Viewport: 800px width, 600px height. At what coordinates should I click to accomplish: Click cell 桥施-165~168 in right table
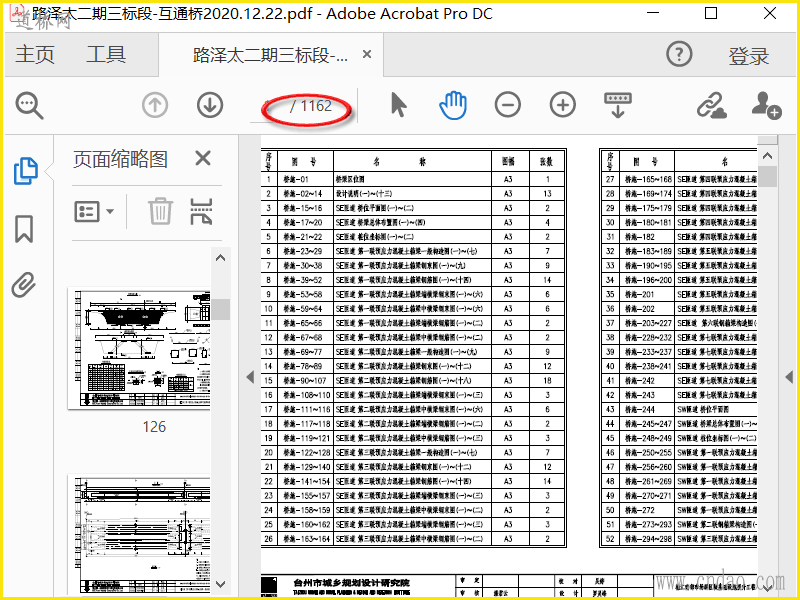tap(647, 179)
